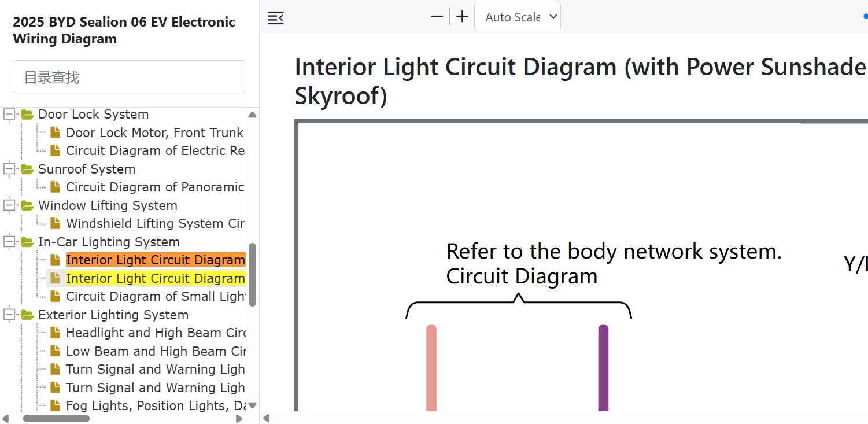Click the 目录查找 search field
868x424 pixels.
pos(129,76)
